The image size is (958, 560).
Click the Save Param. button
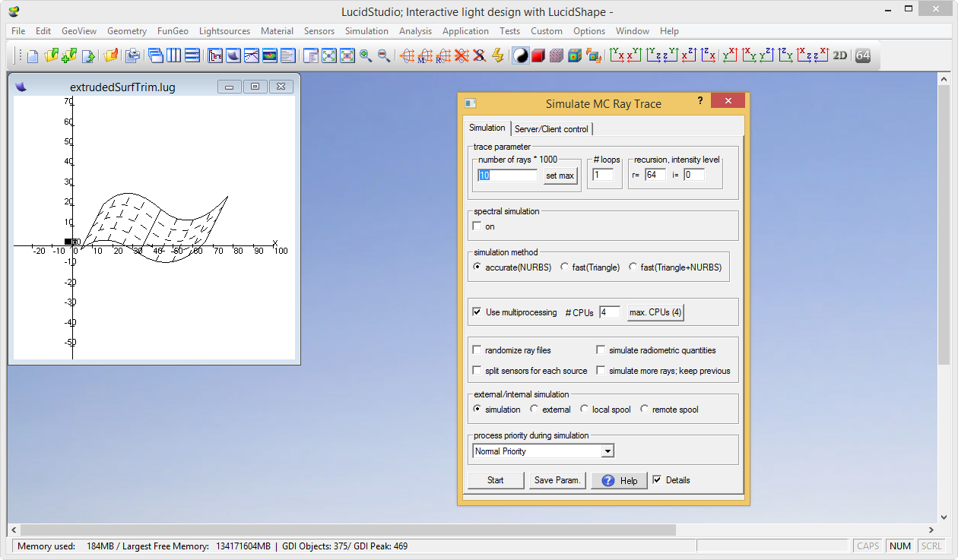click(x=557, y=480)
